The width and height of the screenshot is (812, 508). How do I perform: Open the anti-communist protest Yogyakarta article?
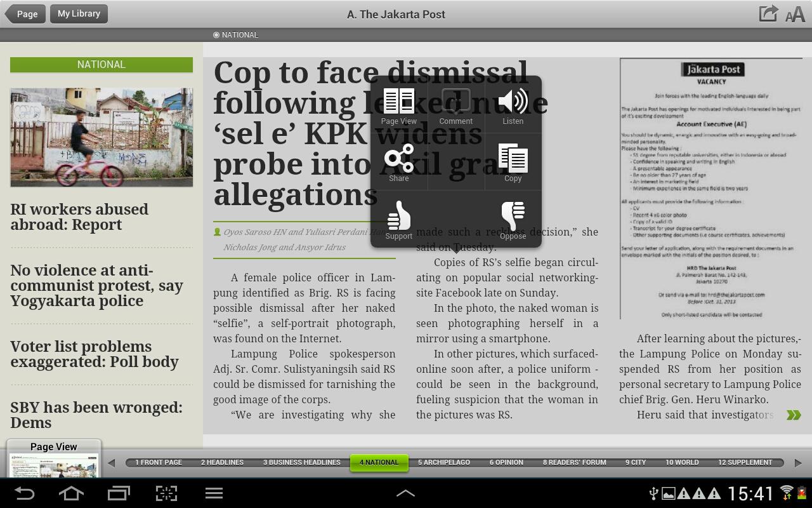(x=96, y=286)
